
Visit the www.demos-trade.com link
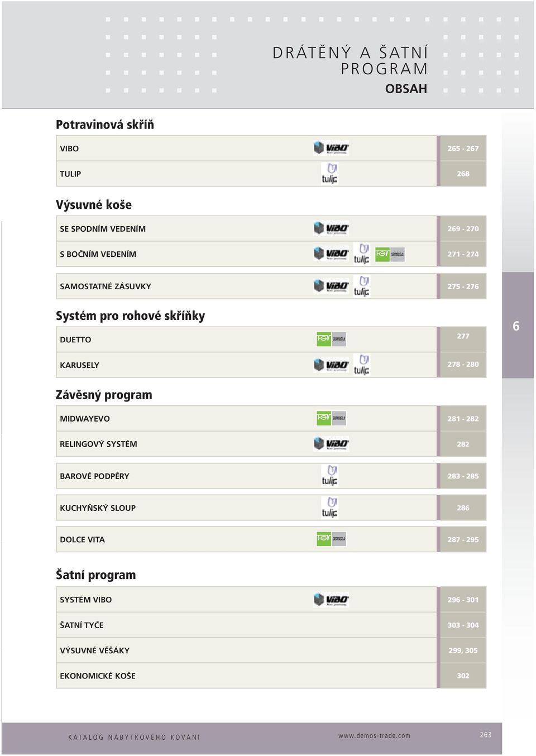[x=374, y=735]
